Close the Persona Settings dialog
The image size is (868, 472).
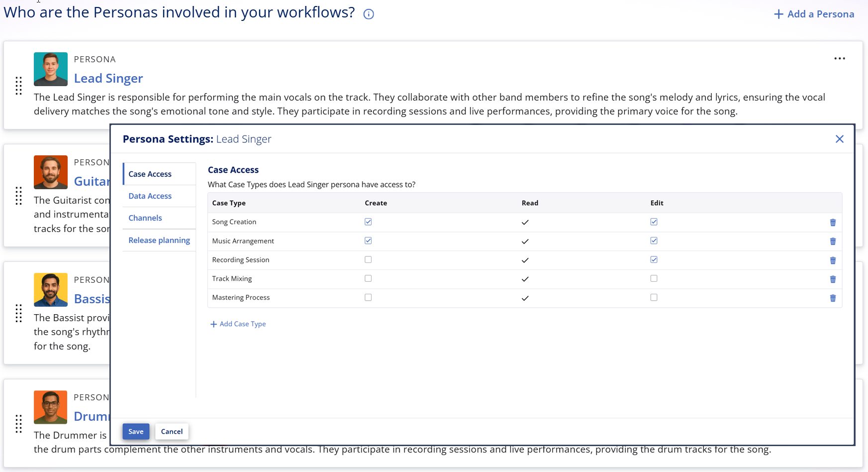(839, 139)
